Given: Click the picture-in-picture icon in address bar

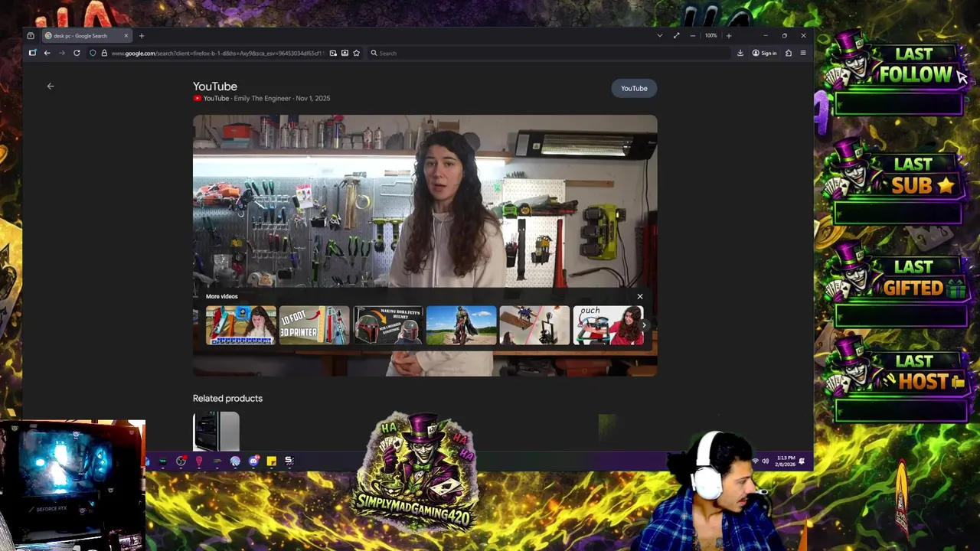Looking at the screenshot, I should click(x=333, y=53).
